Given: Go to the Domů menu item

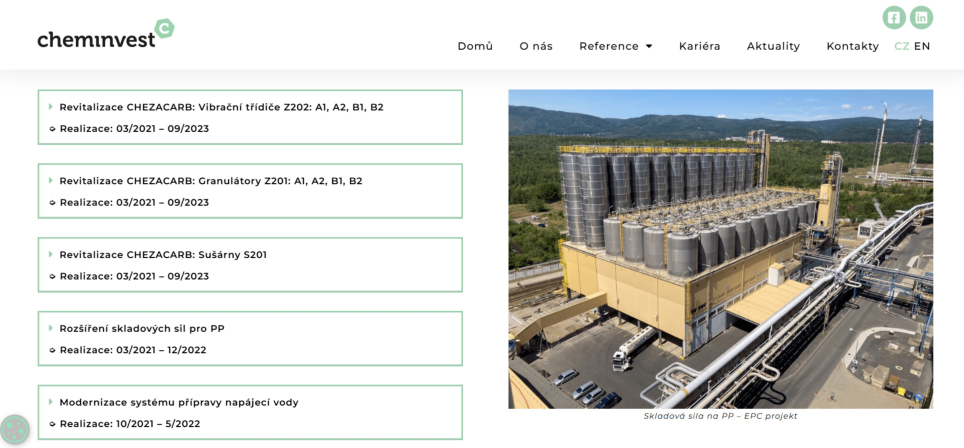Looking at the screenshot, I should tap(475, 46).
